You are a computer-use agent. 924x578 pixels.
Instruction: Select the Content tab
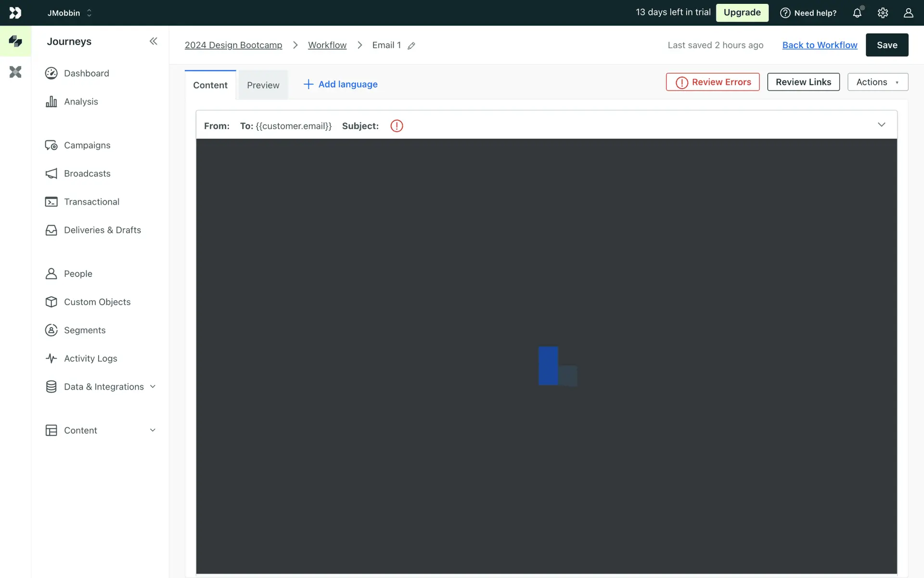point(210,85)
